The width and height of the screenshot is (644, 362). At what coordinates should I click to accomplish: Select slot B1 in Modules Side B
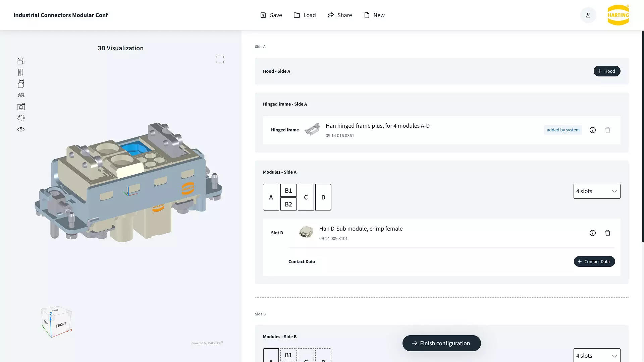[288, 355]
